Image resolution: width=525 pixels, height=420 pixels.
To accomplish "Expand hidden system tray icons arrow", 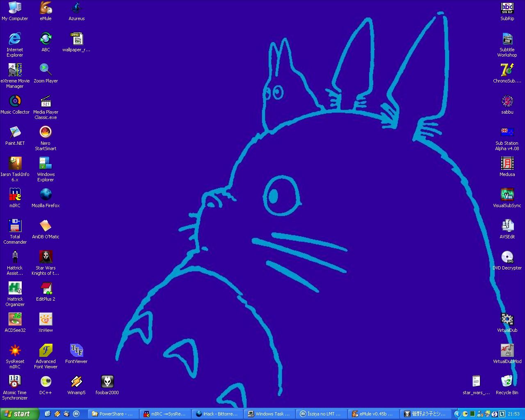I will coord(457,414).
